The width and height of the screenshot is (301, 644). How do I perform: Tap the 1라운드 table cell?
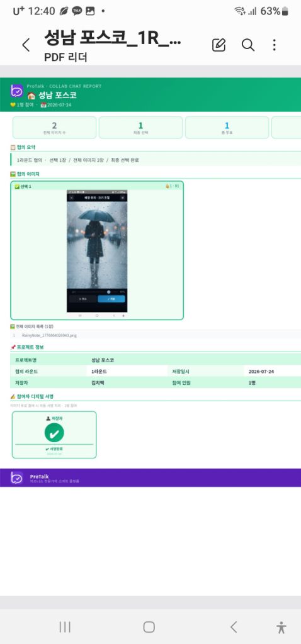point(100,371)
